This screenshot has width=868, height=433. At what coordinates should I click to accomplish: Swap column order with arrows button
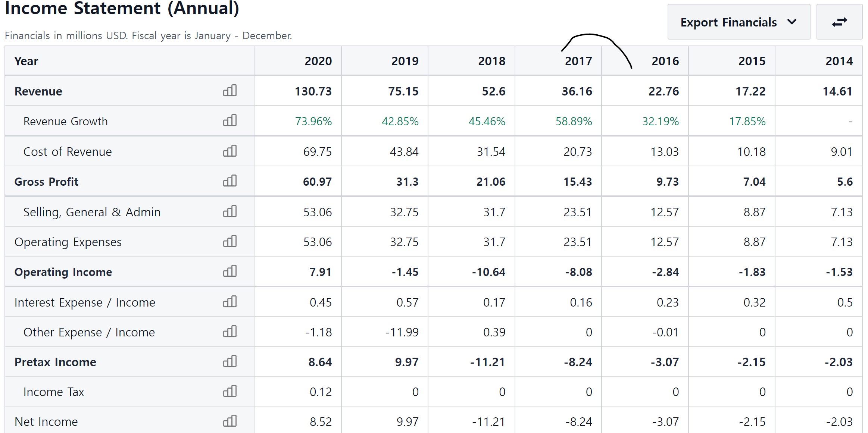(839, 22)
